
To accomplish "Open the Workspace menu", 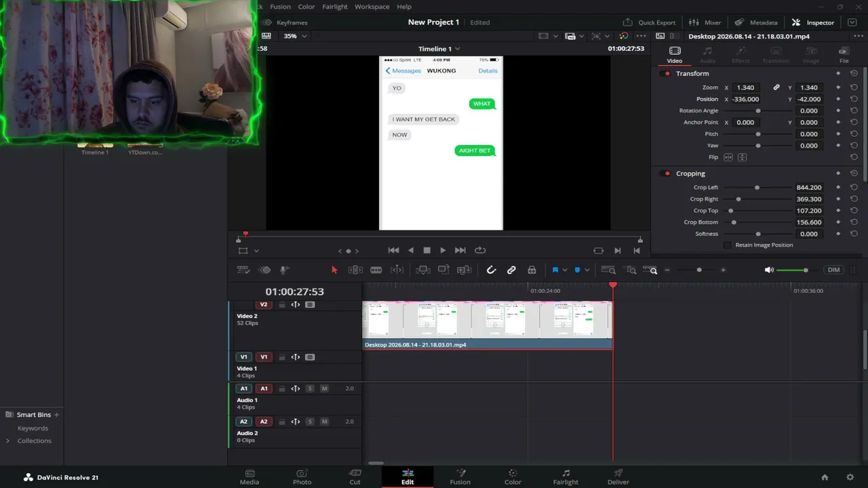I will (x=372, y=7).
